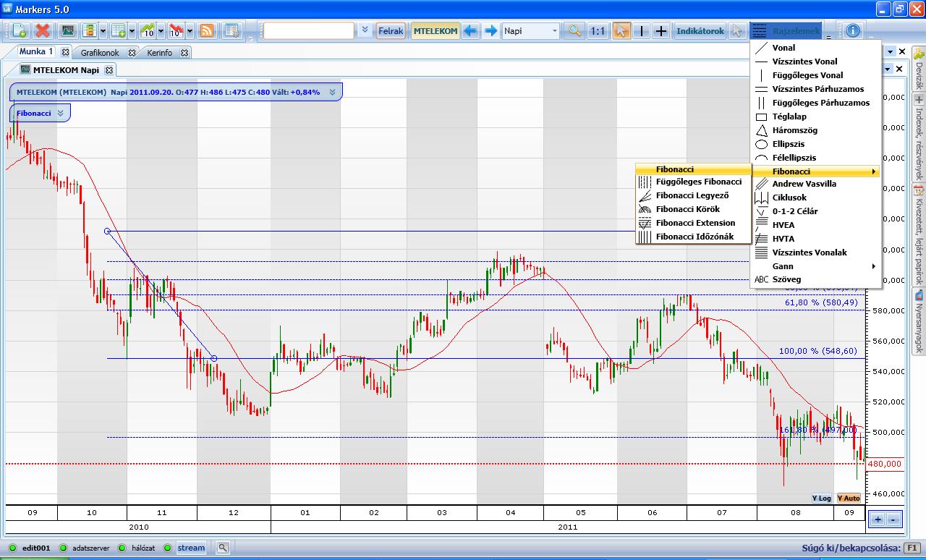Switch to the Kerinfo tab
This screenshot has height=560, width=926.
(x=159, y=53)
